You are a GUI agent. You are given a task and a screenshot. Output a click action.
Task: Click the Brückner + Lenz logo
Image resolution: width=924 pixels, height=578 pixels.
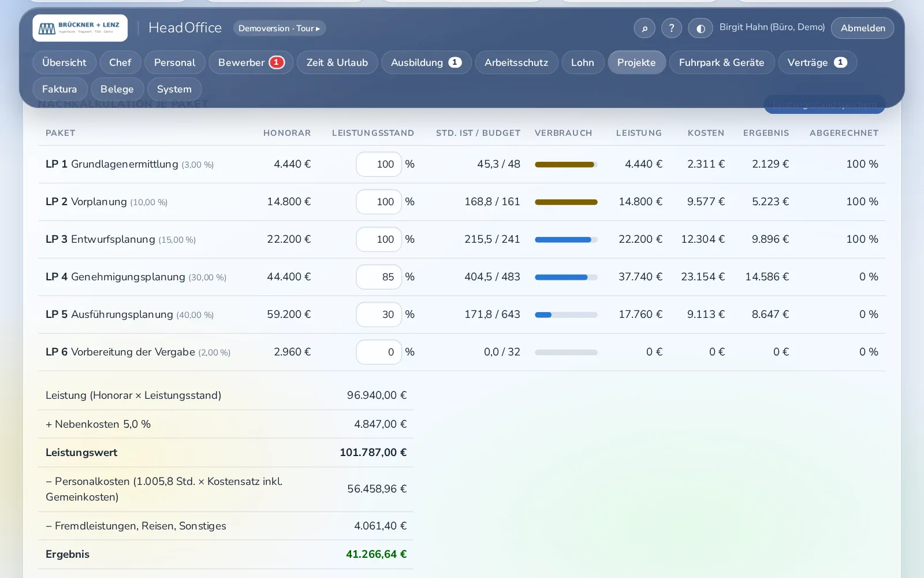[x=80, y=28]
